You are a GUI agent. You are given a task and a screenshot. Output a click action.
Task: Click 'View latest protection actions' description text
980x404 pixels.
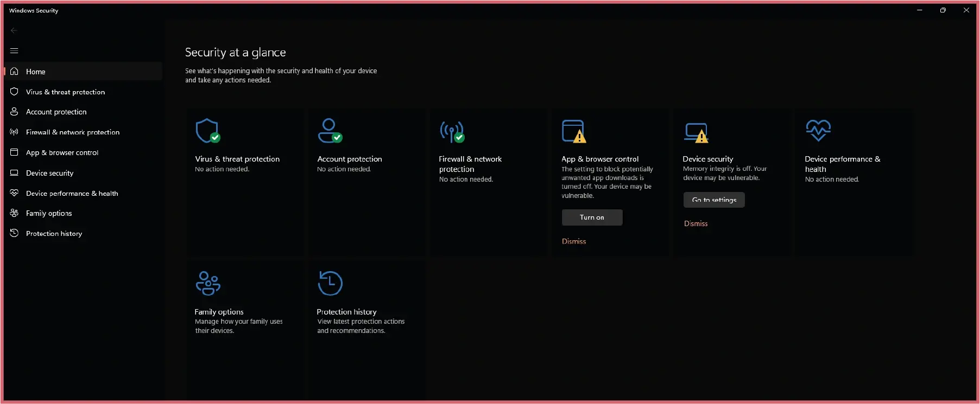pyautogui.click(x=361, y=326)
